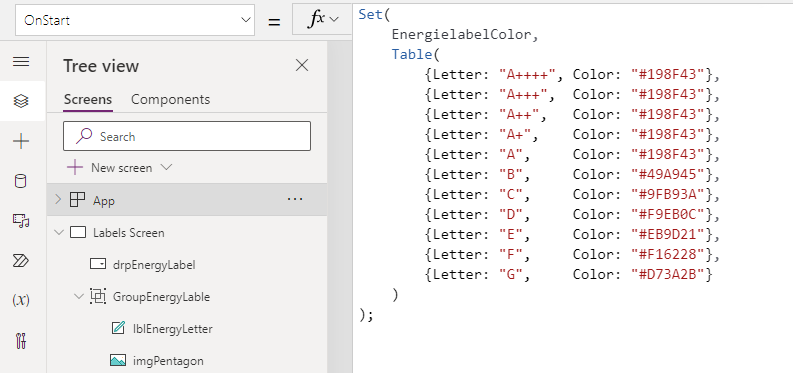Close the Tree view panel
Screen dimensions: 793x373
click(302, 65)
